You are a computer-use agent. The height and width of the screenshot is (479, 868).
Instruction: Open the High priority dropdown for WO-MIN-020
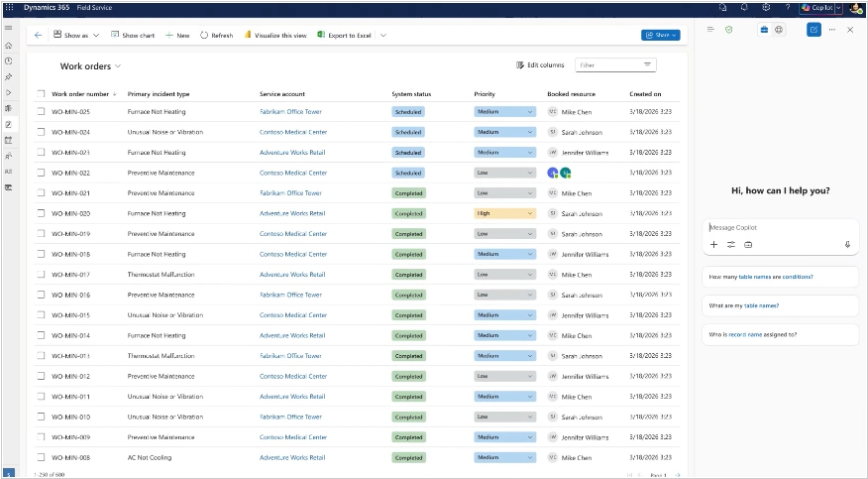(504, 213)
